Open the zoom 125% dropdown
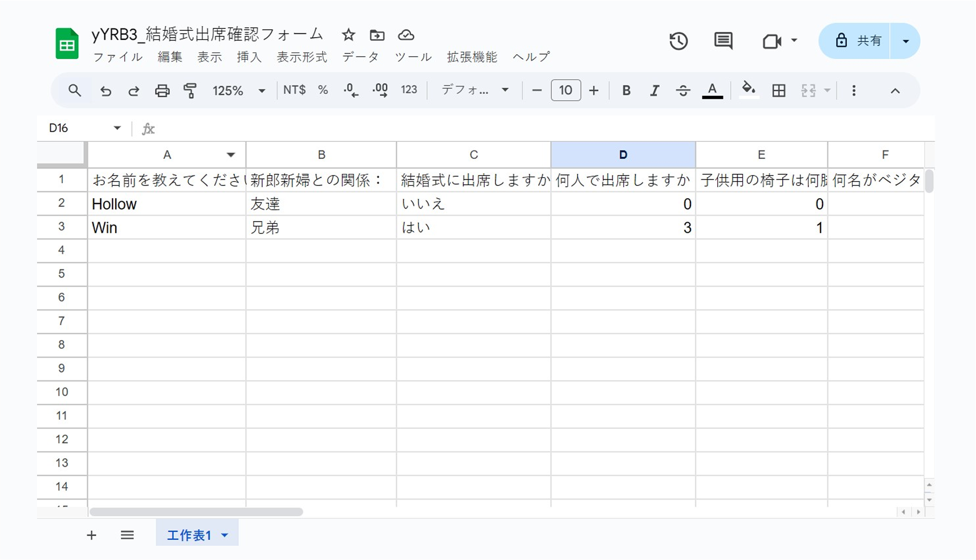976x560 pixels. [x=239, y=91]
